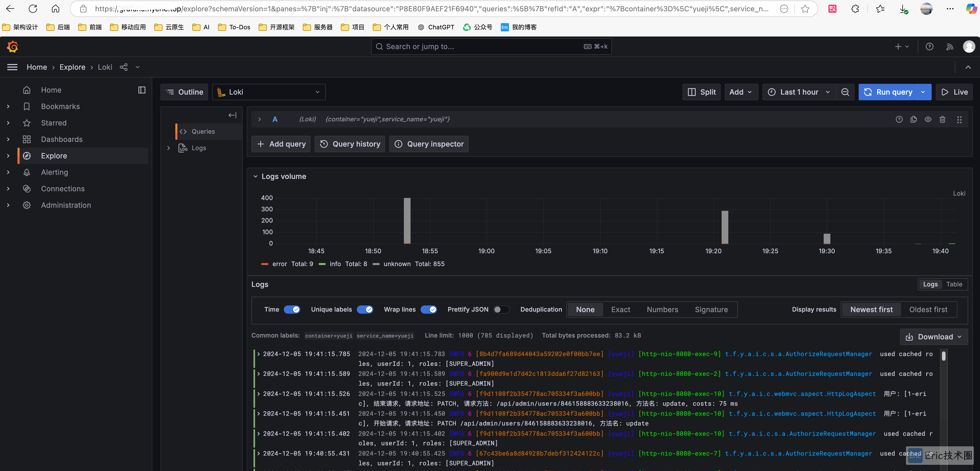Start Live log streaming
Screen dimensions: 980x471
pos(954,92)
